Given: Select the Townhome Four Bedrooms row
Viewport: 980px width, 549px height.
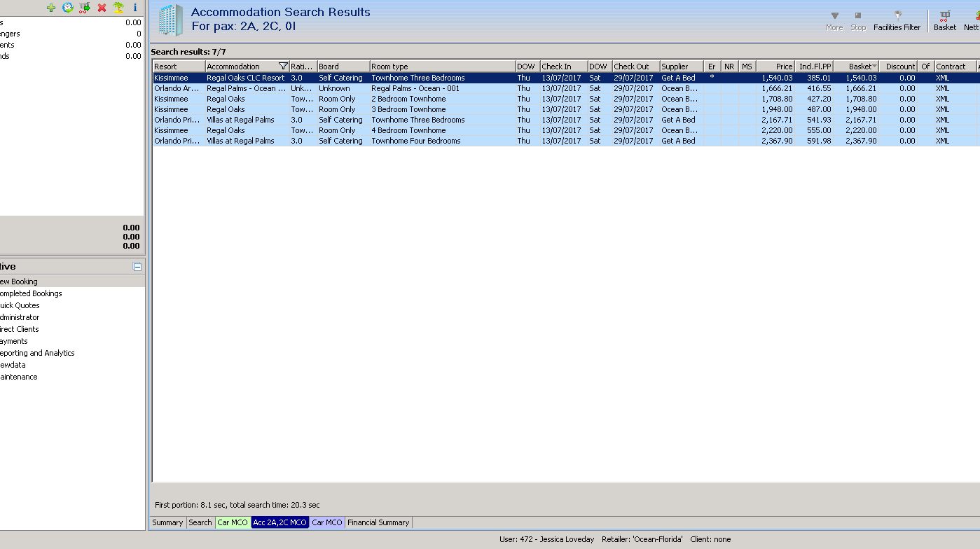Looking at the screenshot, I should point(566,141).
